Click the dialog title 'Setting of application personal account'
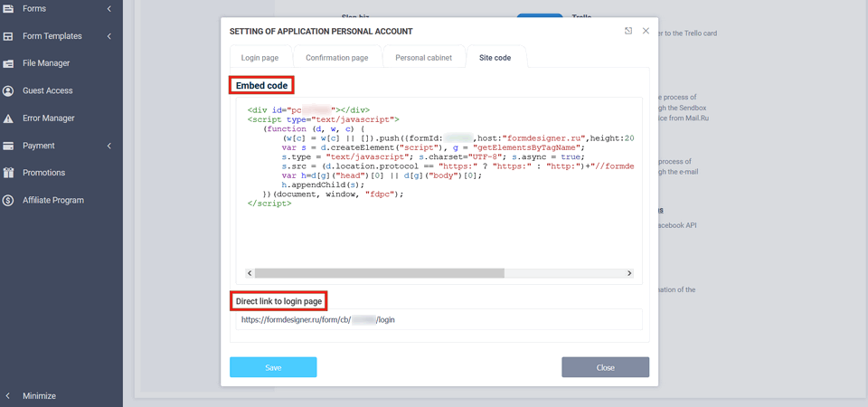This screenshot has height=407, width=868. click(x=321, y=32)
